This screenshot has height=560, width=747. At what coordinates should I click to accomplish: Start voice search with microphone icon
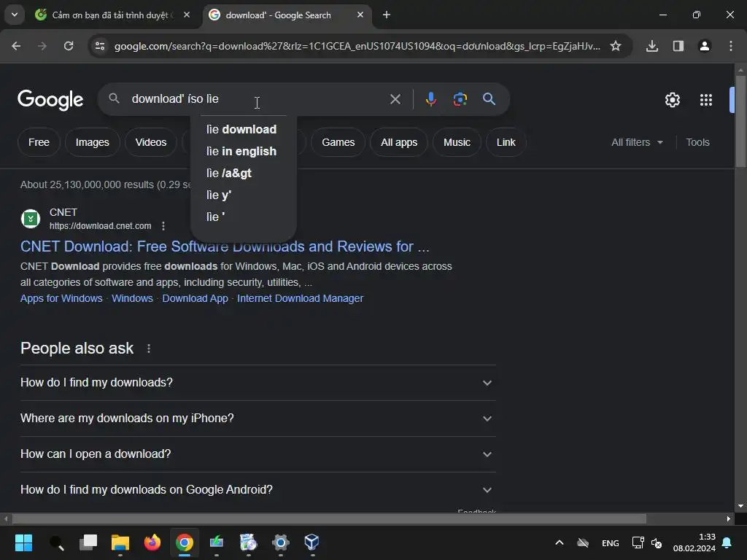point(430,99)
